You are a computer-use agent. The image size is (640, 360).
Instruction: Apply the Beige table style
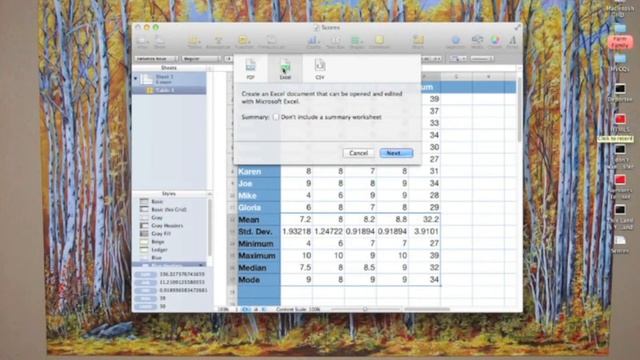click(169, 242)
